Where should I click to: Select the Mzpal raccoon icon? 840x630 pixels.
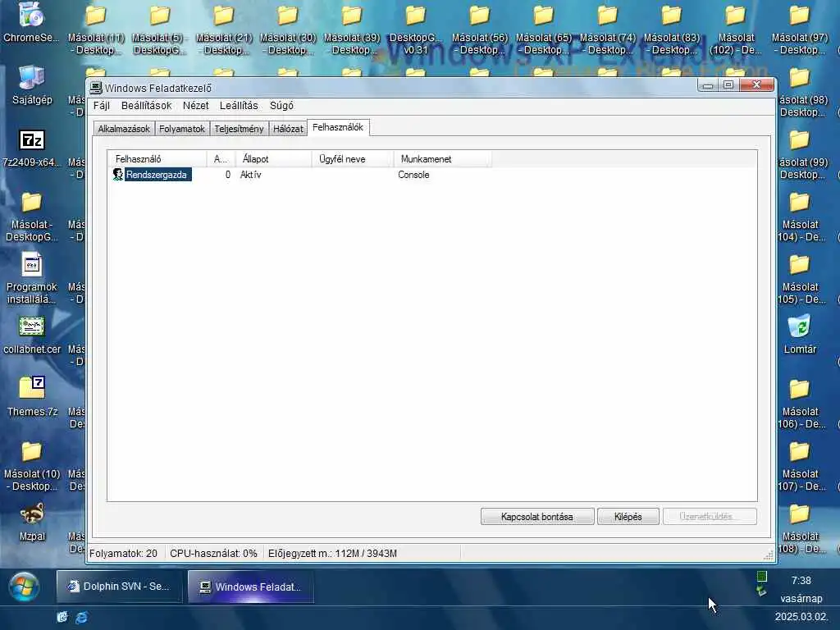pos(32,522)
